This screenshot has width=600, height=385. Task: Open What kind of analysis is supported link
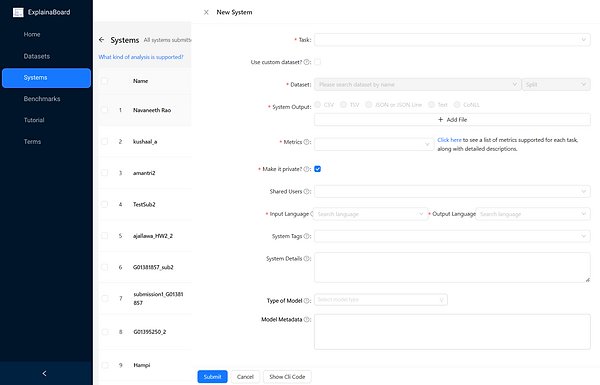[x=141, y=57]
